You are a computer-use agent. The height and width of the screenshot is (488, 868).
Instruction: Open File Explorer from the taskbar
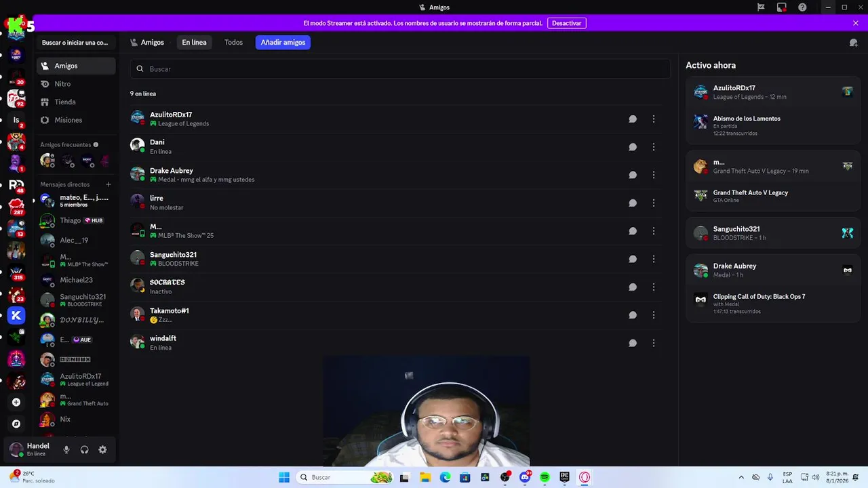tap(425, 477)
